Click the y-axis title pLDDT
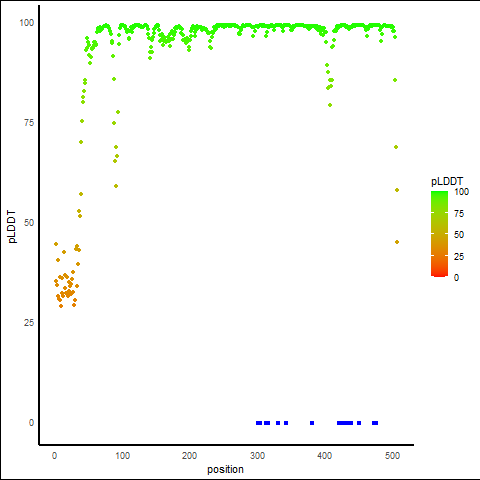 click(x=12, y=227)
